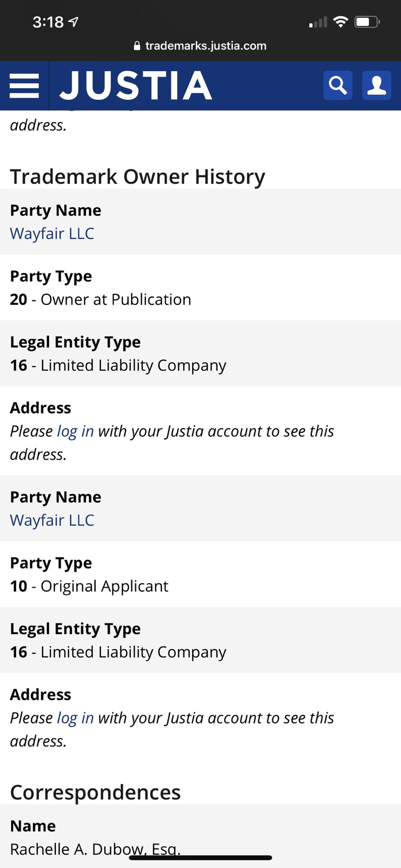The height and width of the screenshot is (868, 401).
Task: Open second Wayfair LLC party link
Action: (52, 520)
